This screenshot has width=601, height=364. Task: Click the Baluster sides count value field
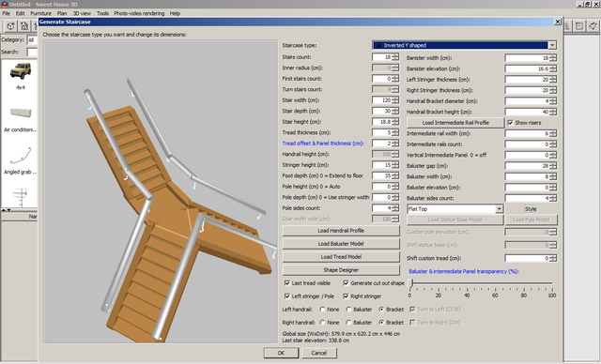click(527, 198)
